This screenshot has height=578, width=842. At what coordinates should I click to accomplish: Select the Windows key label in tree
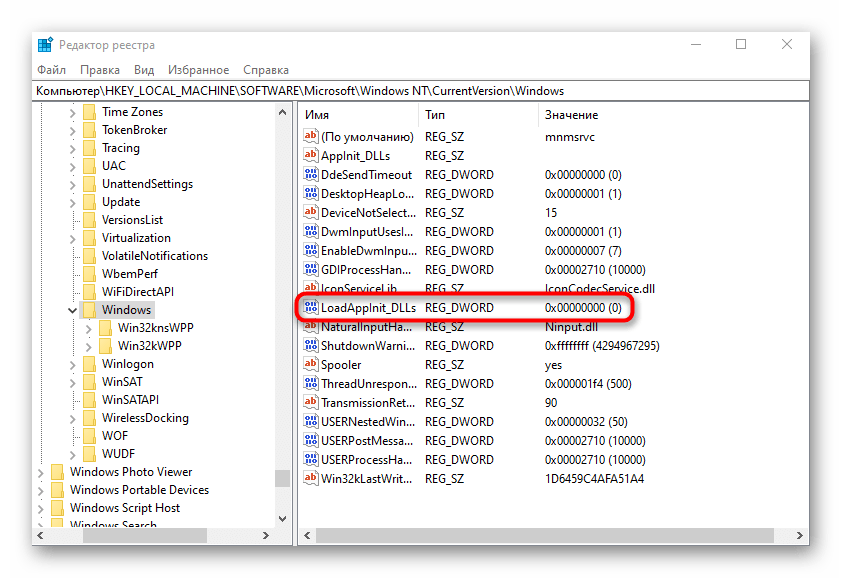click(x=126, y=310)
